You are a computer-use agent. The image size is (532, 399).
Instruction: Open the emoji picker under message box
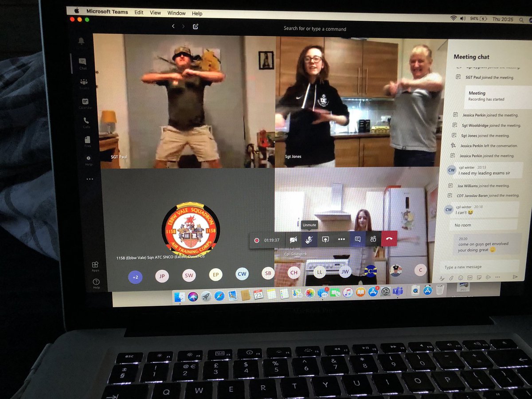(x=461, y=278)
